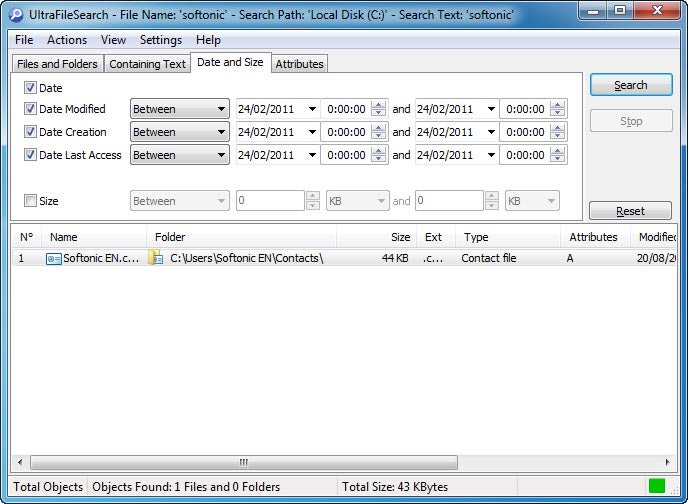Click Date Modified start time stepper
The image size is (688, 504).
(x=378, y=109)
